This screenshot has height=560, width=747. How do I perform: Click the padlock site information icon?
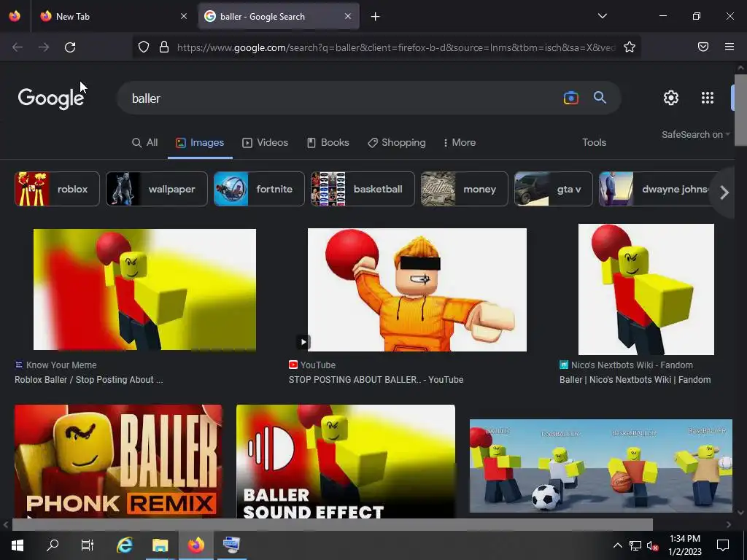(164, 47)
